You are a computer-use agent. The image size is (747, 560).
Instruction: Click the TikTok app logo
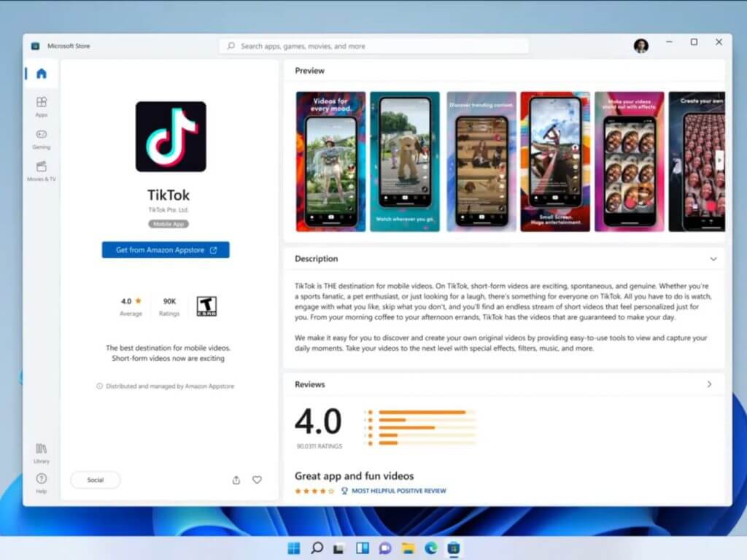(x=171, y=136)
